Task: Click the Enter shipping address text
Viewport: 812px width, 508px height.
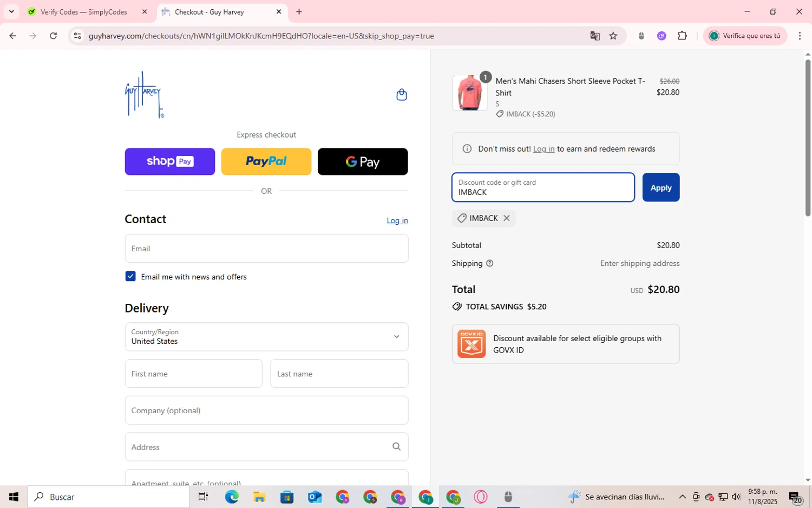Action: (x=640, y=263)
